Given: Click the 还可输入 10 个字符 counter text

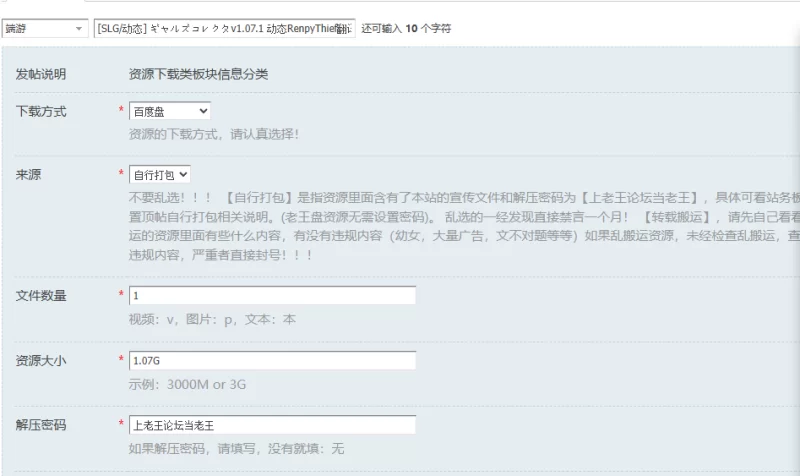Looking at the screenshot, I should [x=406, y=29].
